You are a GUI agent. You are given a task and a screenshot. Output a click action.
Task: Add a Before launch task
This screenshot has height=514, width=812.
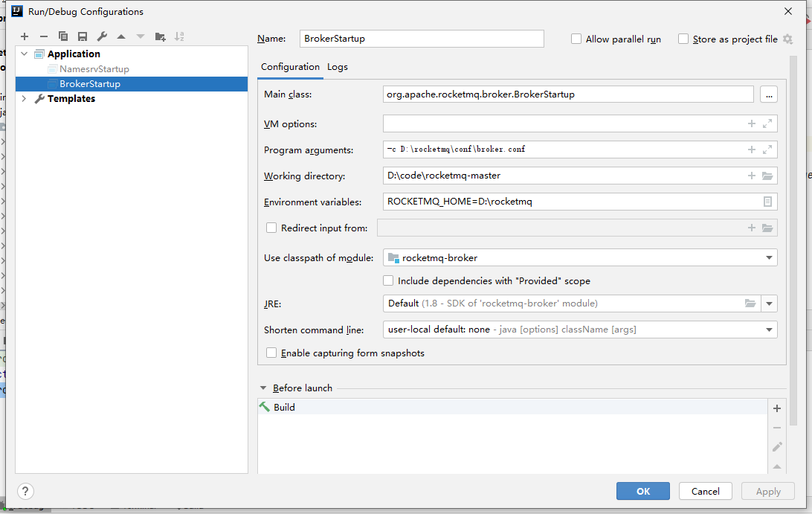coord(777,408)
